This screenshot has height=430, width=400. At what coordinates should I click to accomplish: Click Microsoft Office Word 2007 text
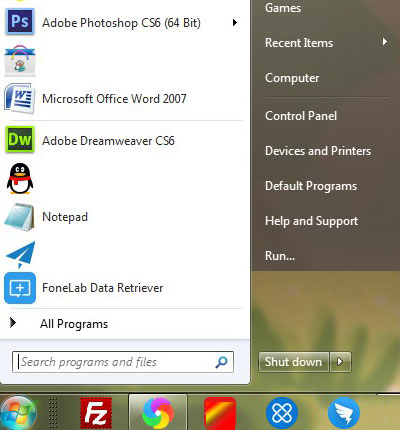tap(114, 99)
